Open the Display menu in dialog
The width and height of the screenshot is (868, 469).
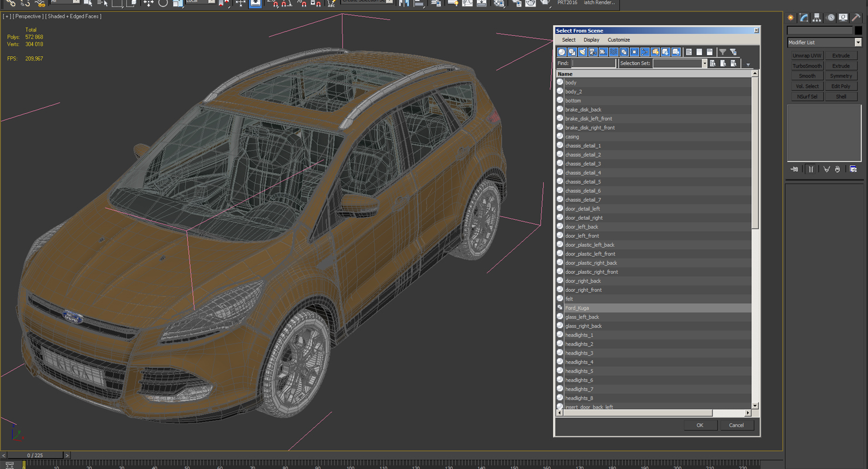pyautogui.click(x=591, y=40)
